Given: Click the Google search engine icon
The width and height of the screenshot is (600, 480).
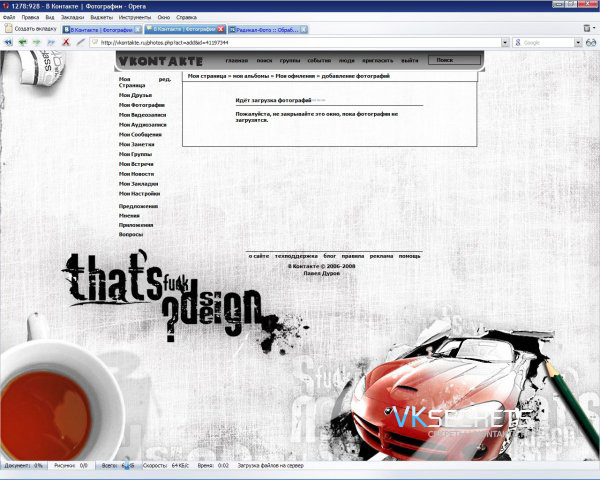Looking at the screenshot, I should [x=518, y=43].
